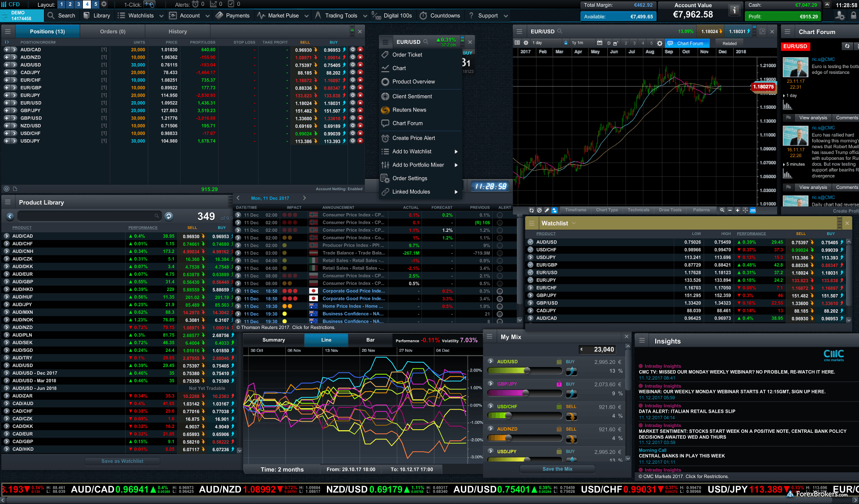
Task: Toggle alert for Home Price Index event
Action: point(499,306)
